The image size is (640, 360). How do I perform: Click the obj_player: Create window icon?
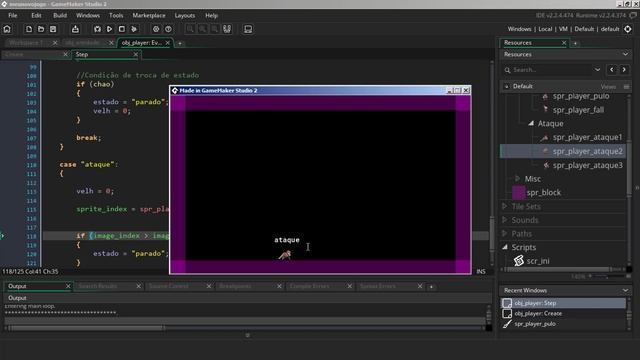pos(507,313)
